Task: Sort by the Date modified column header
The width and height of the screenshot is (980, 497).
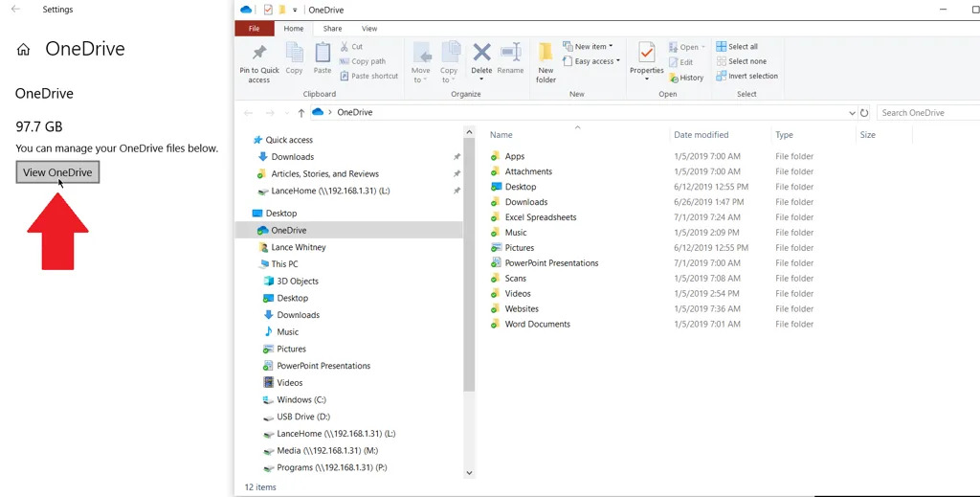Action: pos(702,135)
